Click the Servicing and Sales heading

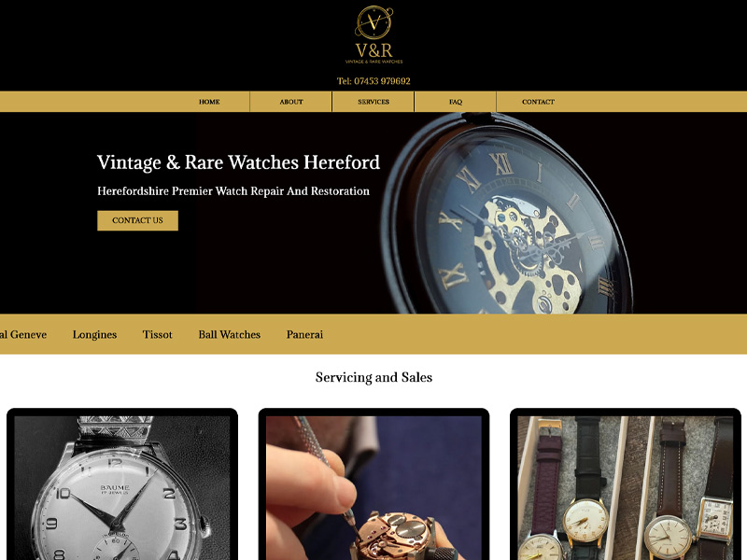pyautogui.click(x=374, y=377)
